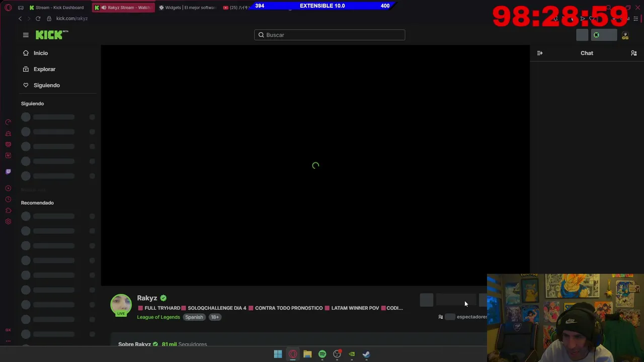The image size is (644, 362).
Task: Open the Opera sidebar history clock icon
Action: tap(8, 200)
